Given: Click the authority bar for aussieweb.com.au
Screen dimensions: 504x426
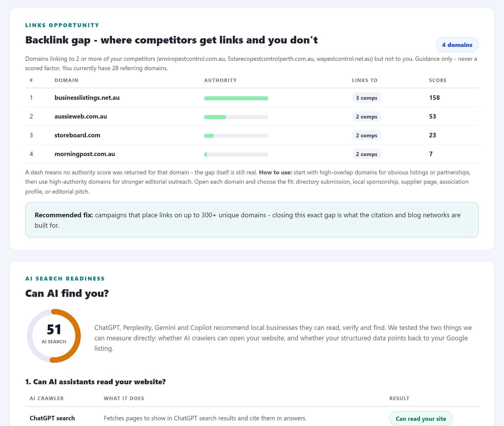Looking at the screenshot, I should point(236,117).
